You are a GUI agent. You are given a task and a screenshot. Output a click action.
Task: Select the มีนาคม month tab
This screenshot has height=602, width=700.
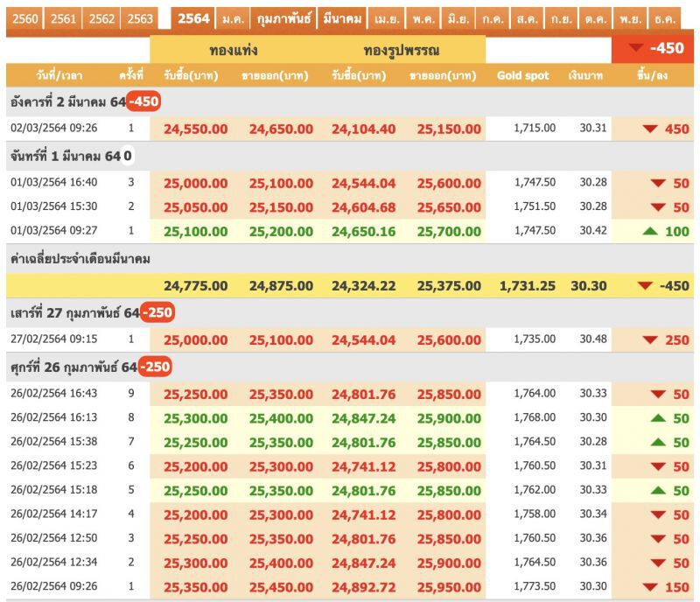342,18
